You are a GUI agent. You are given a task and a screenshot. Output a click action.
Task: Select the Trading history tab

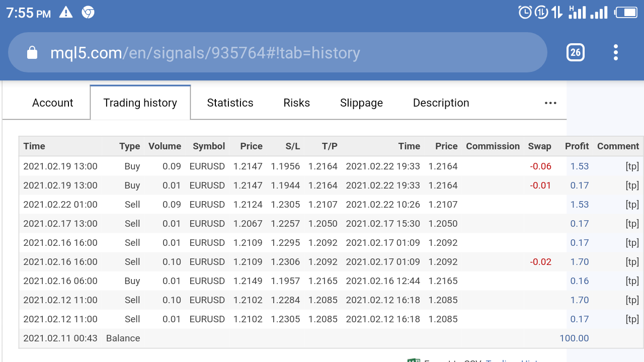(x=140, y=103)
